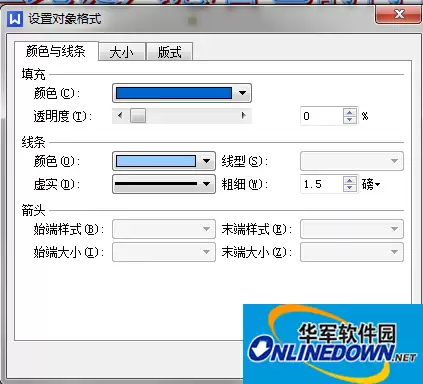
Task: Decrease transparency with the down spinner
Action: (x=349, y=120)
